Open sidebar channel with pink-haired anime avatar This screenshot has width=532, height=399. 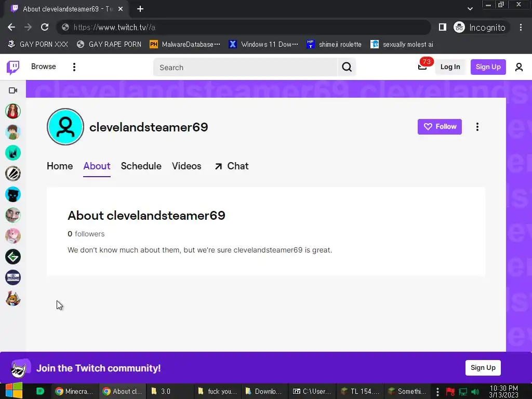(x=13, y=236)
